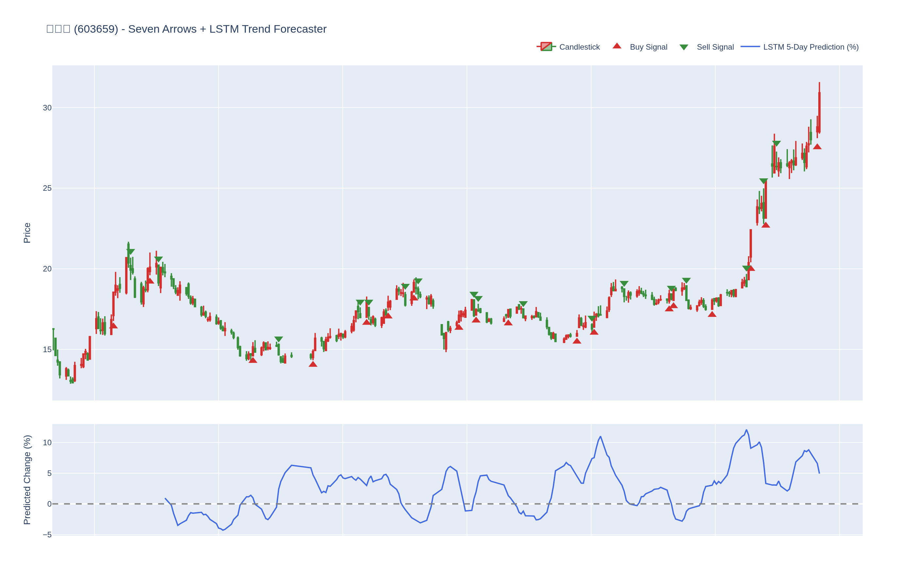Image resolution: width=915 pixels, height=588 pixels.
Task: Select the rightmost buy signal marker near 27.5
Action: pyautogui.click(x=817, y=147)
